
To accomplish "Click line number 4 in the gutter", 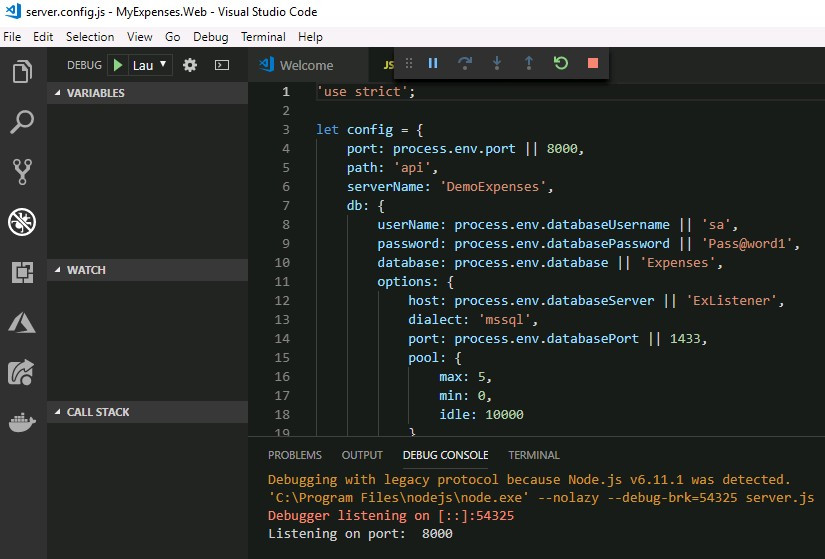I will click(286, 148).
